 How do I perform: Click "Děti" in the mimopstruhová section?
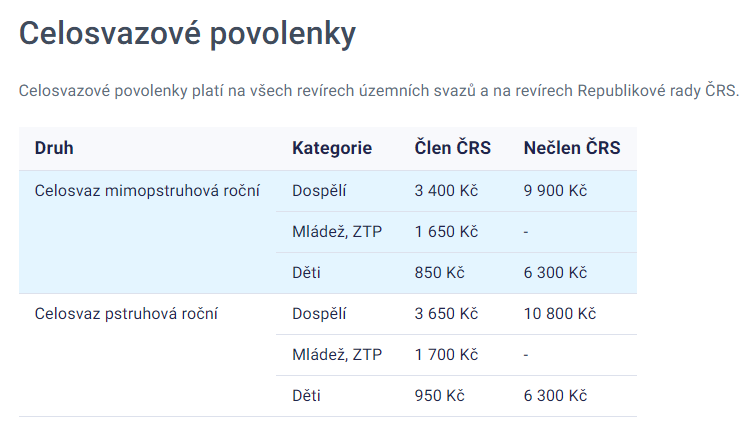[307, 272]
